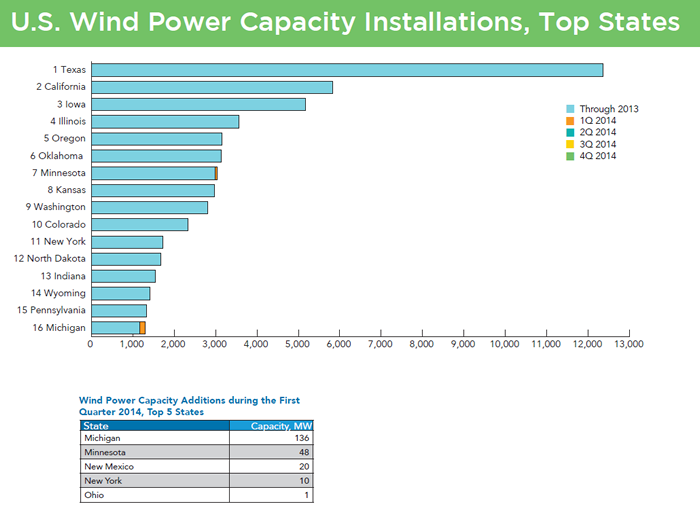Click the '6 Oklahoma' axis label
The height and width of the screenshot is (526, 700).
[x=57, y=156]
